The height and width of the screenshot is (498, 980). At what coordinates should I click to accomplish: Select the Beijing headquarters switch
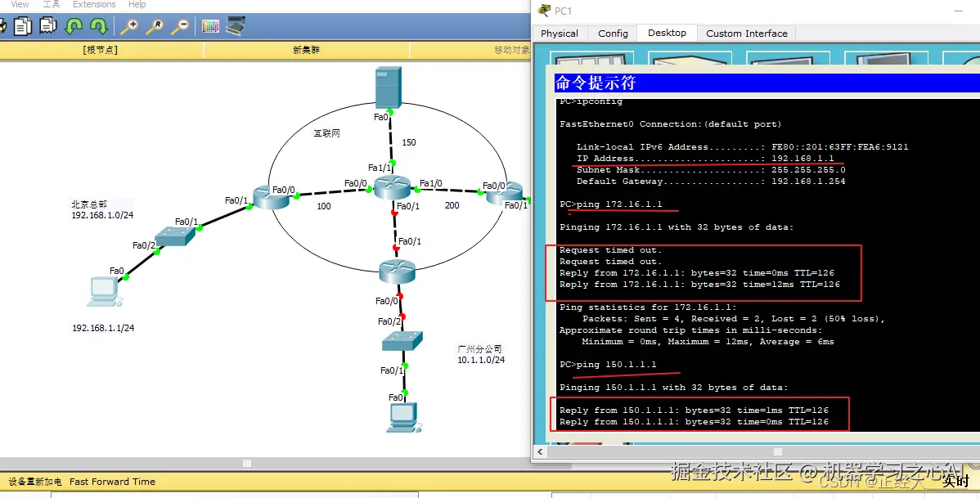(x=175, y=237)
